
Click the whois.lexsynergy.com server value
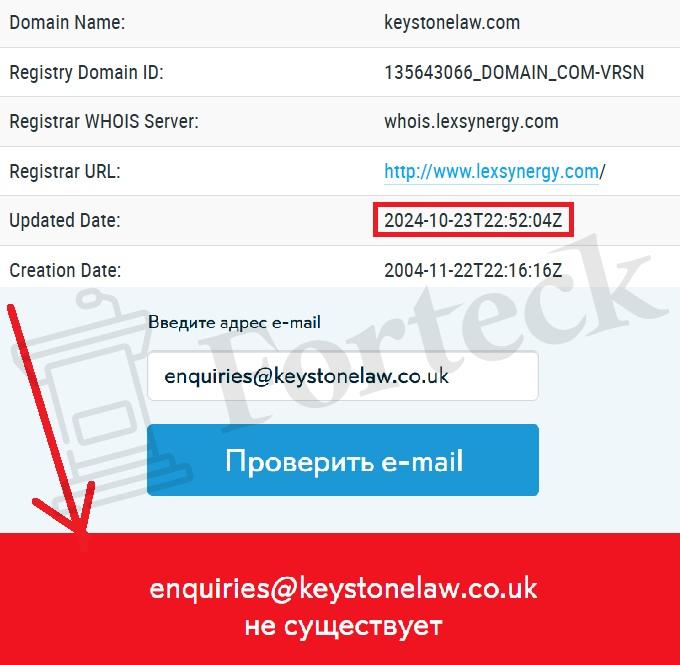471,122
